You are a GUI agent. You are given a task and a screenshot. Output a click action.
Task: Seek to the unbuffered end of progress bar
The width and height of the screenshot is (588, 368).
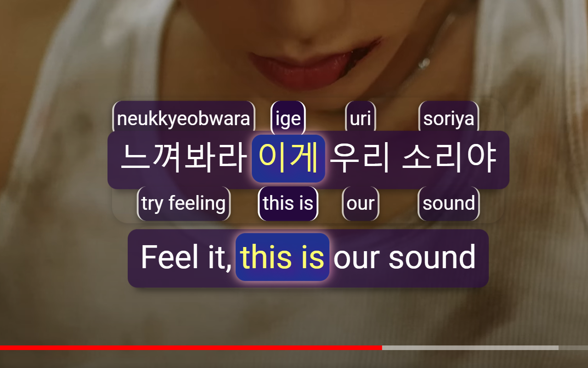pos(573,348)
